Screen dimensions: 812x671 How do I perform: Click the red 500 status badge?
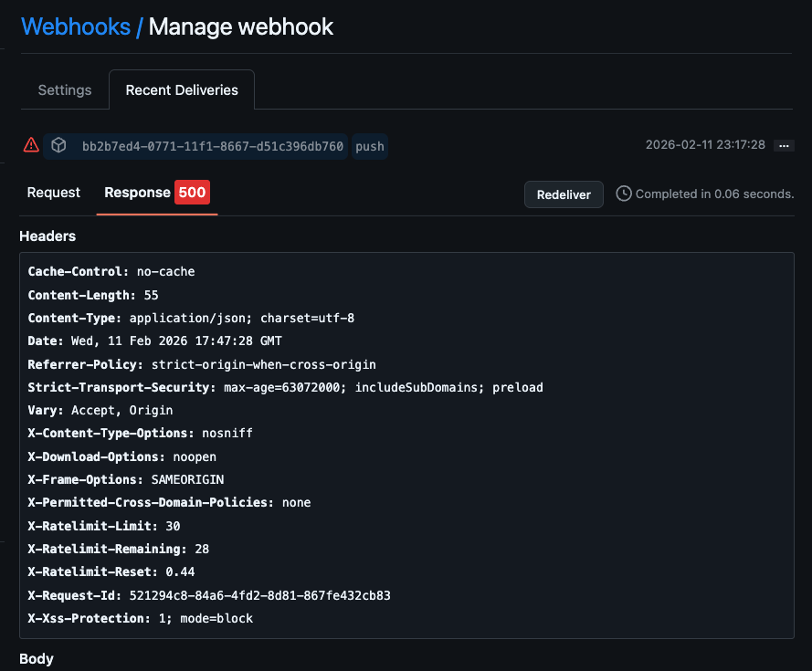[192, 193]
